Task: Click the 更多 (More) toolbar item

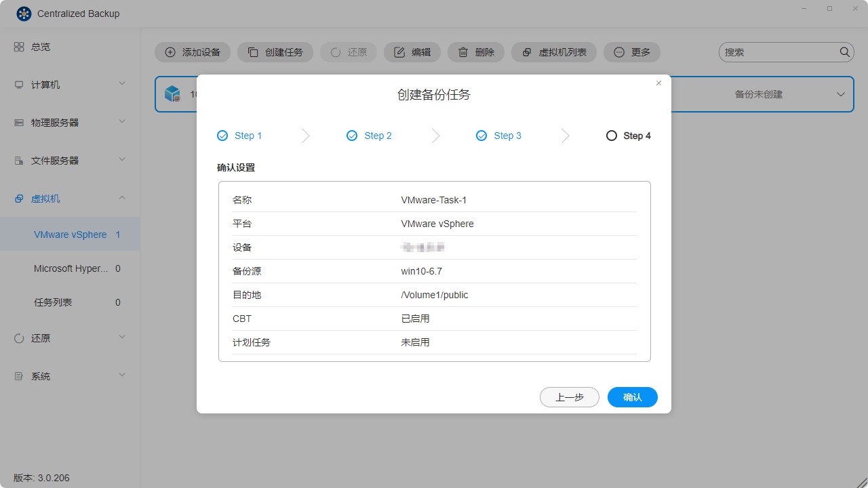Action: coord(631,52)
